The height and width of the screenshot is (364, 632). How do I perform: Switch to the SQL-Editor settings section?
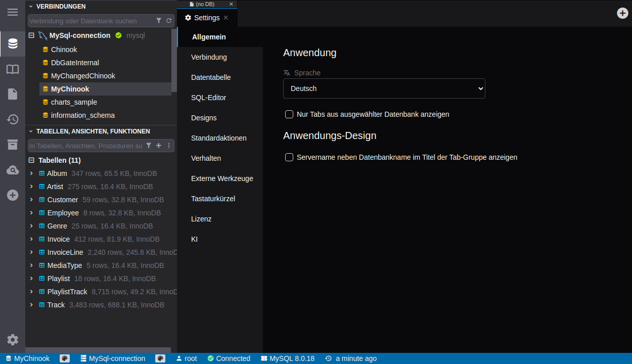pos(208,98)
